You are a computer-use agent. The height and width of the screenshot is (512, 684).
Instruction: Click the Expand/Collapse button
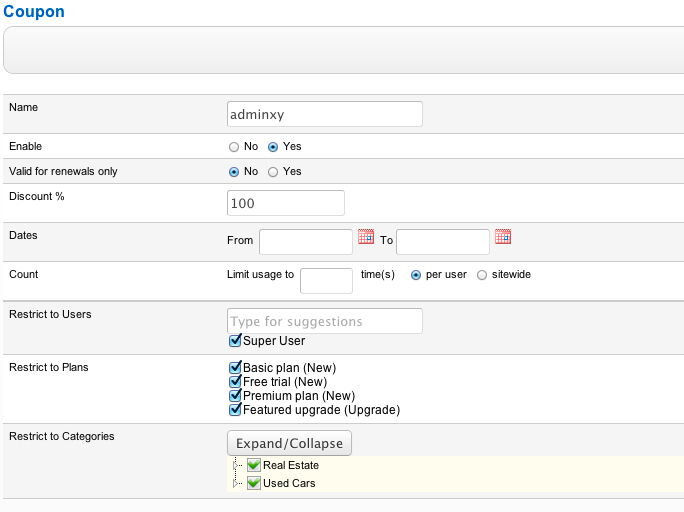pos(289,443)
